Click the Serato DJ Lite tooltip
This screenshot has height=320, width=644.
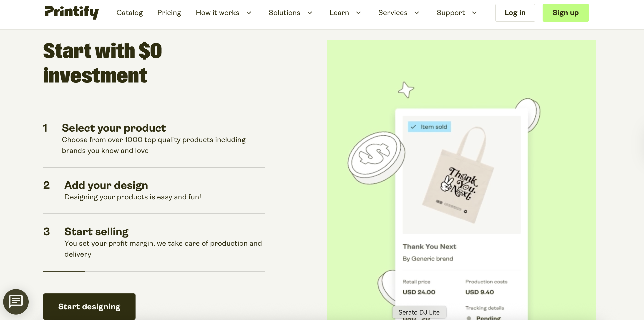click(419, 312)
